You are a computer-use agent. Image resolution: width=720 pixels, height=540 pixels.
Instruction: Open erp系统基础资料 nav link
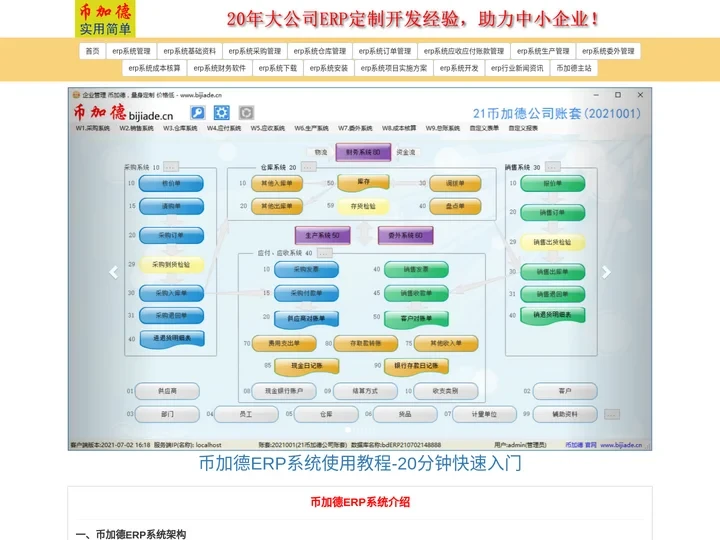190,51
